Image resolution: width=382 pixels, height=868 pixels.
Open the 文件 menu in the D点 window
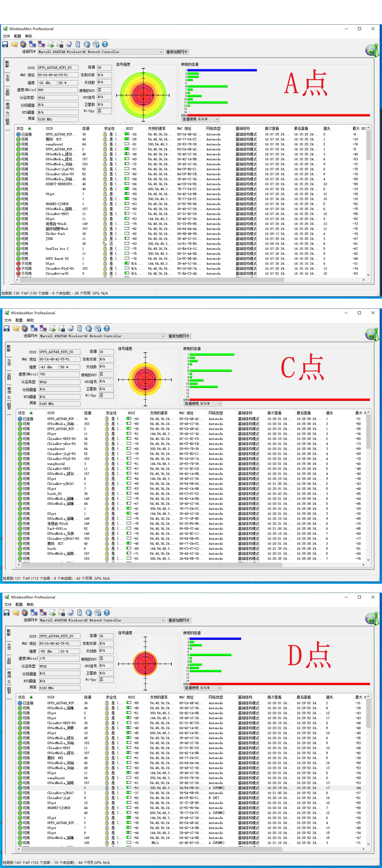click(8, 604)
